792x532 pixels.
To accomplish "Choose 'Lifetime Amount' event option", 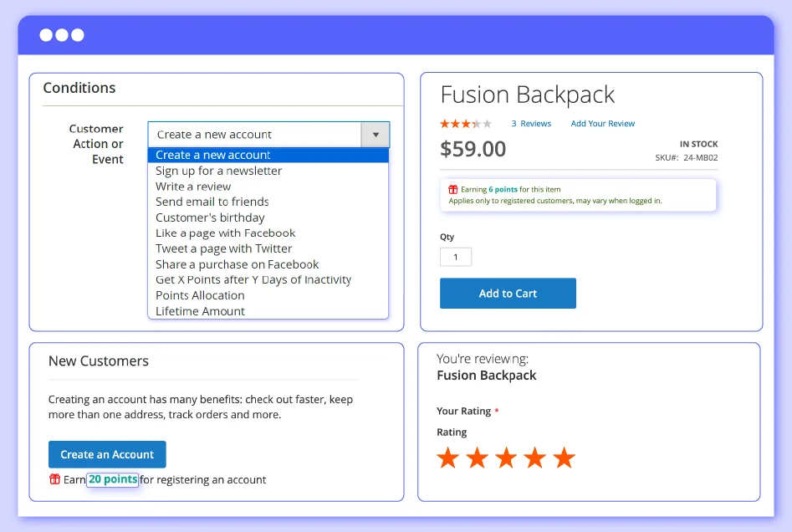I will [x=200, y=311].
